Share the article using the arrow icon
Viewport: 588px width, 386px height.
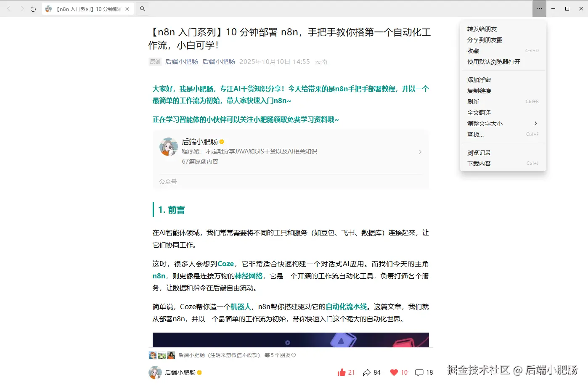point(367,373)
